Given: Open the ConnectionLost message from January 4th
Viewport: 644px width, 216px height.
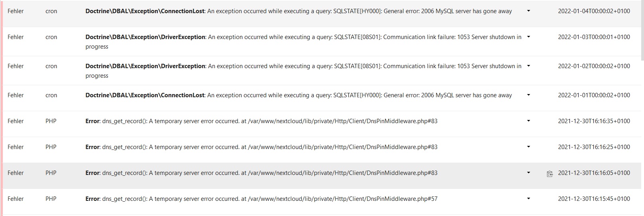Looking at the screenshot, I should point(299,11).
